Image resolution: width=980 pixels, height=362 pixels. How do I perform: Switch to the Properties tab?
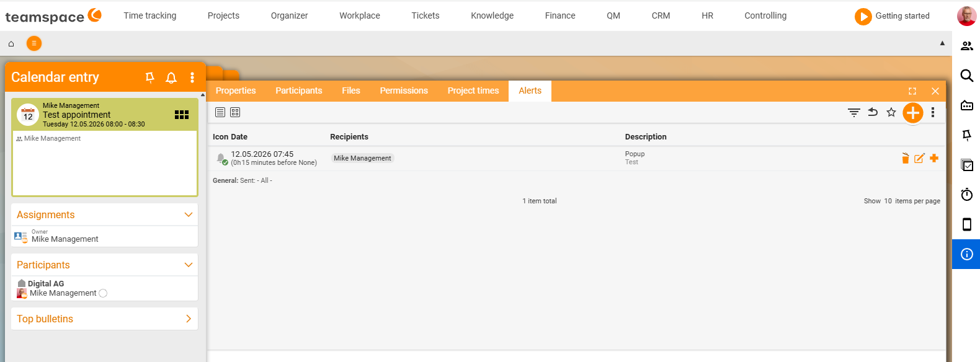click(x=236, y=90)
